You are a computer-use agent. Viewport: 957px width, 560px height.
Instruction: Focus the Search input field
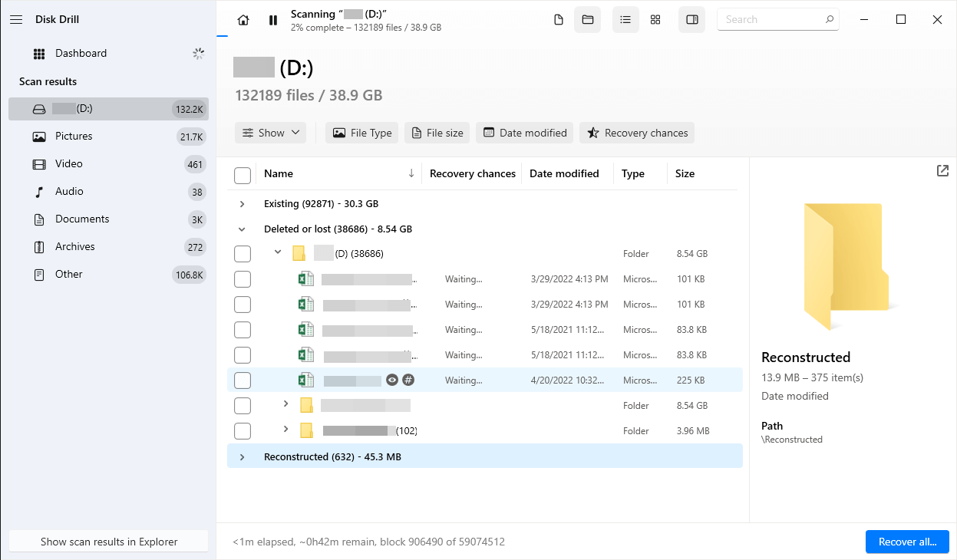777,19
